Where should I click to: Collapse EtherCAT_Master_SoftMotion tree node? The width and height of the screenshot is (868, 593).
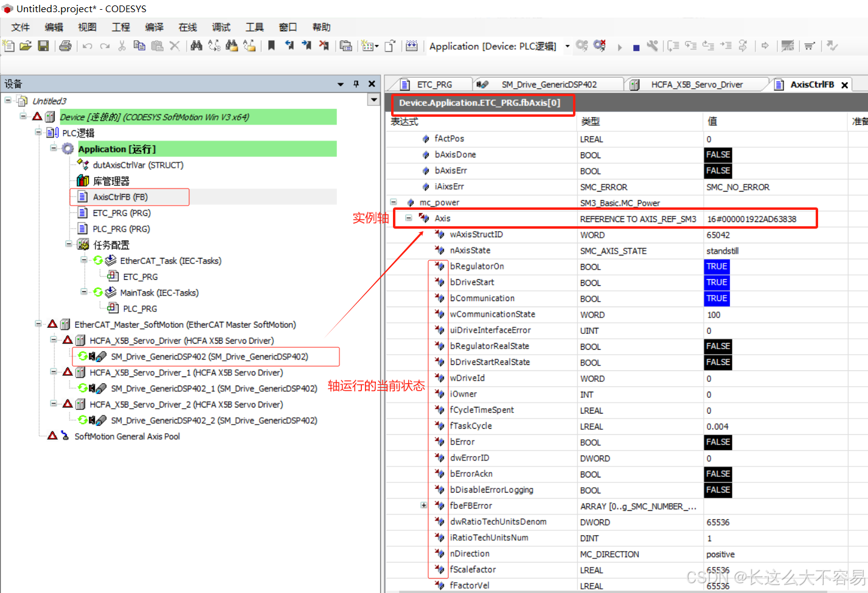tap(38, 324)
